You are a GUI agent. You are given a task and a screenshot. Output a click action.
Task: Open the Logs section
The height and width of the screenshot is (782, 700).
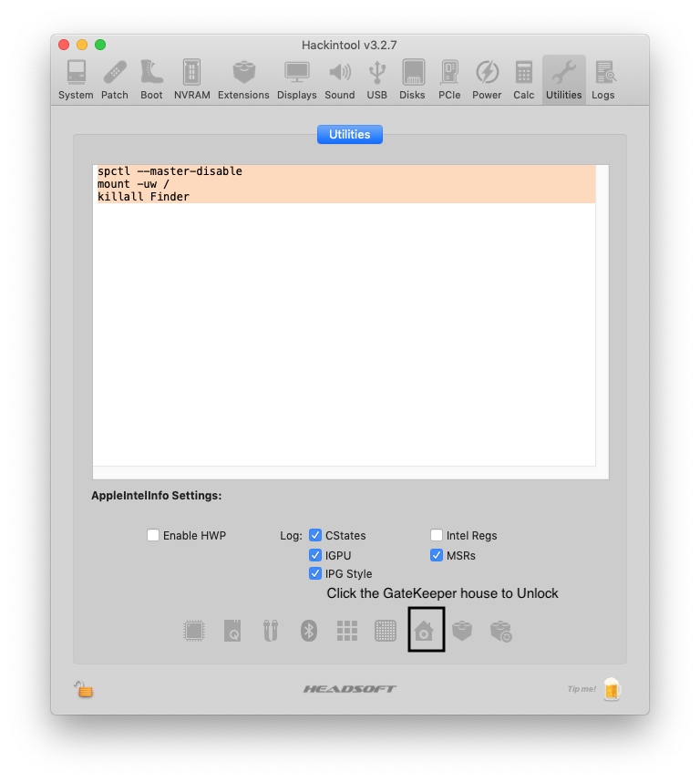tap(603, 80)
